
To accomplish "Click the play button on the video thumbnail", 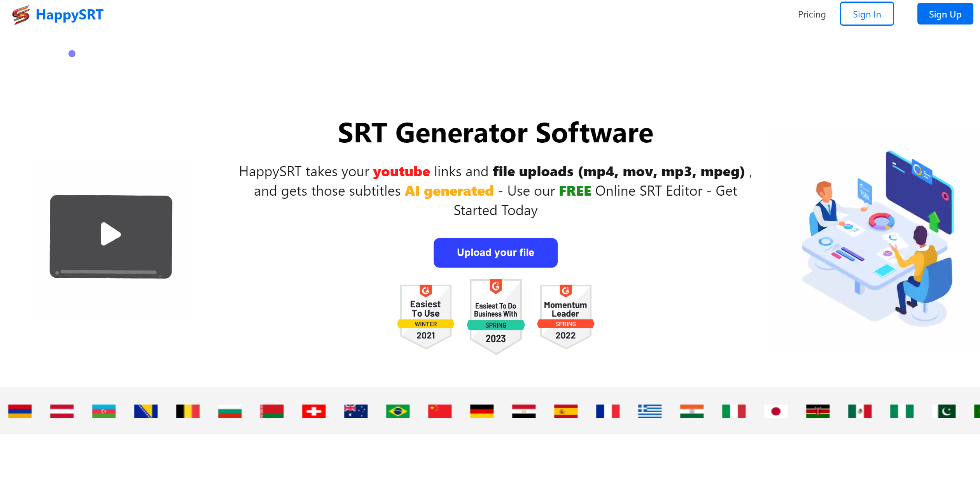I will (x=111, y=235).
